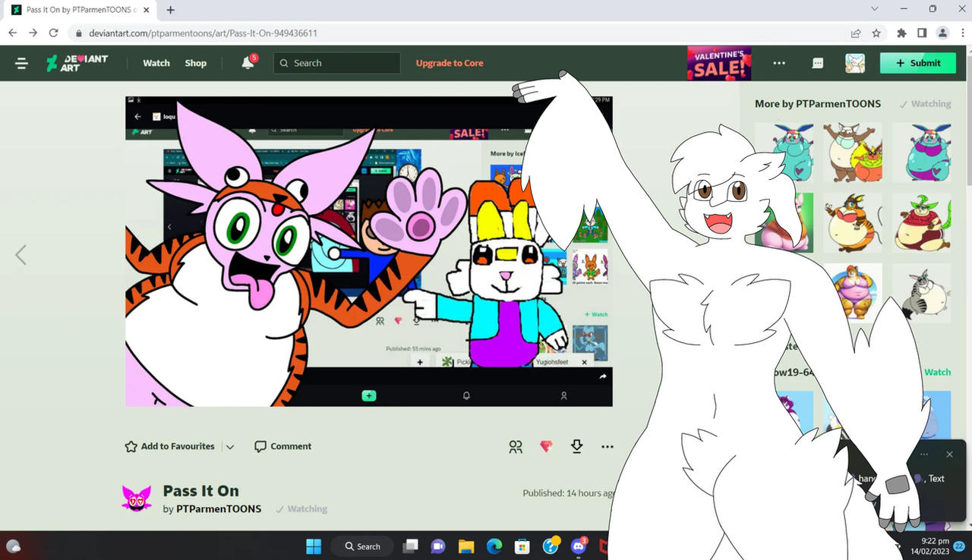Open the DeviantArt hamburger menu

(21, 64)
